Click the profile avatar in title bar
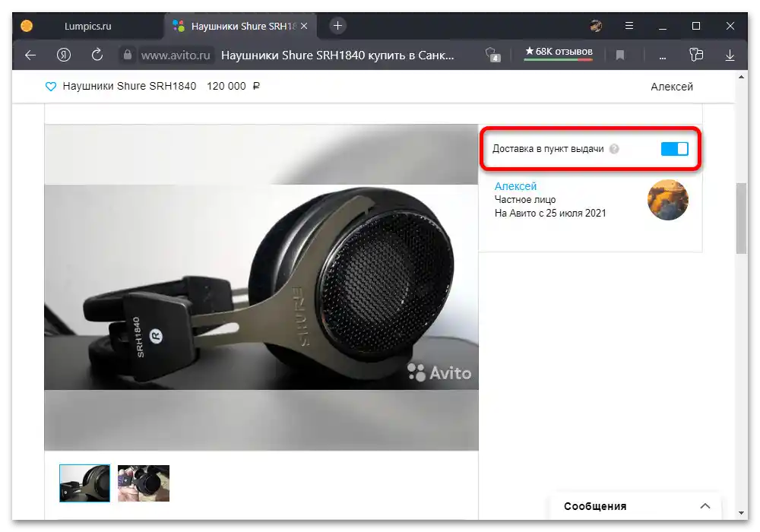 tap(596, 26)
